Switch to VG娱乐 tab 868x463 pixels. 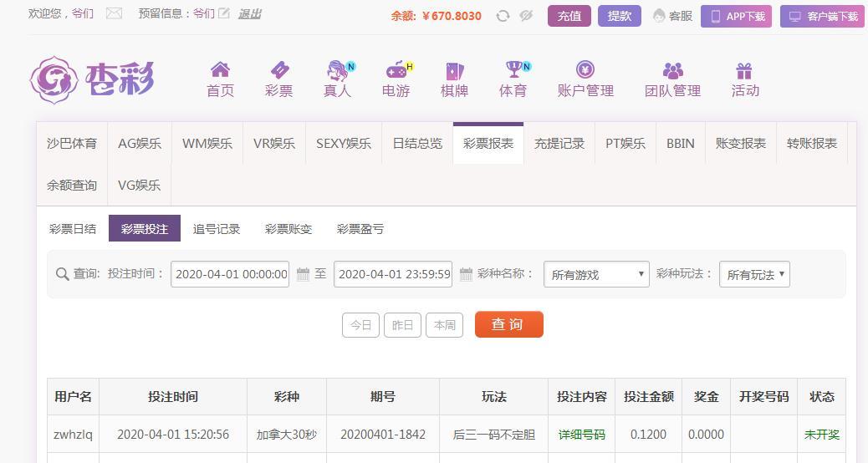tap(140, 185)
